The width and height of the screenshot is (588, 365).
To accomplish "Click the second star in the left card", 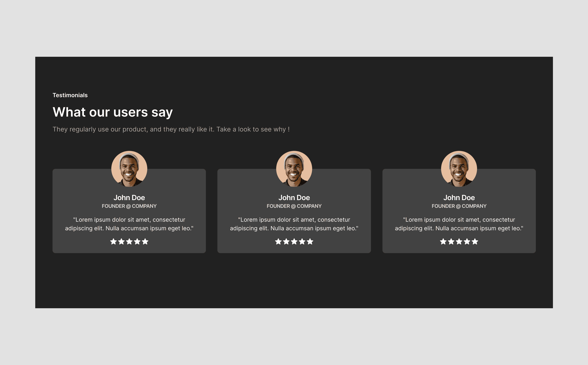I will pyautogui.click(x=122, y=241).
